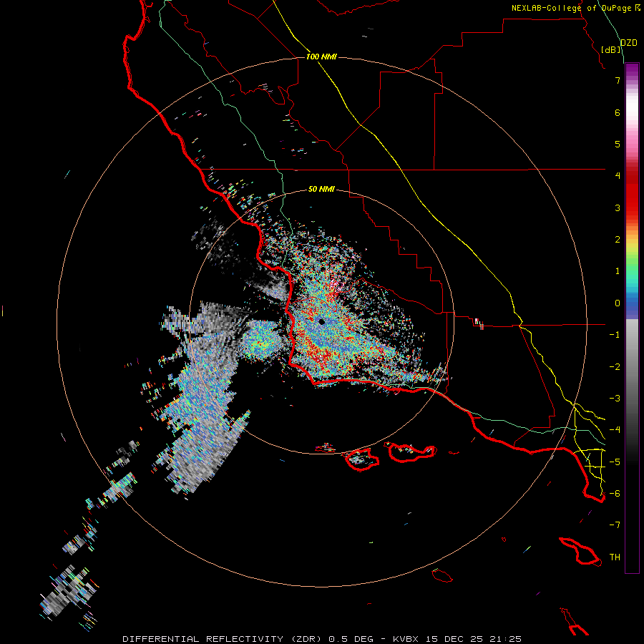Click the "5" value on the color scale
Image resolution: width=644 pixels, height=644 pixels.
pos(618,144)
